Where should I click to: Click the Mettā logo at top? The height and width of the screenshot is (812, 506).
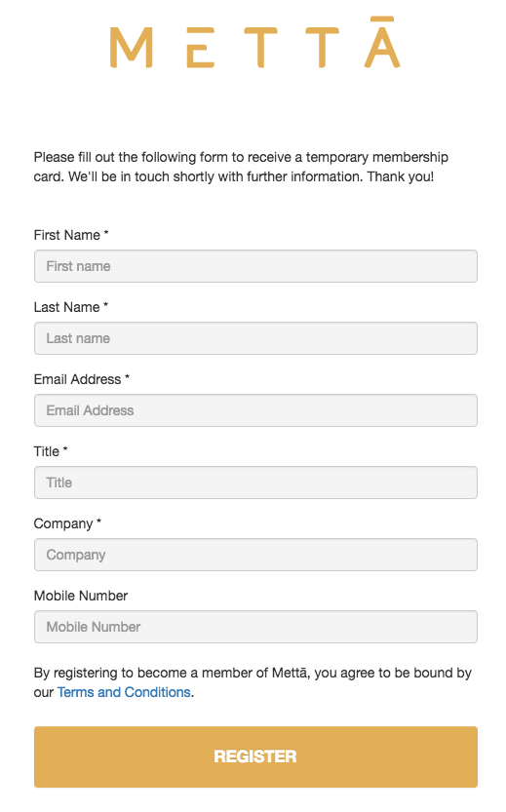[x=254, y=43]
